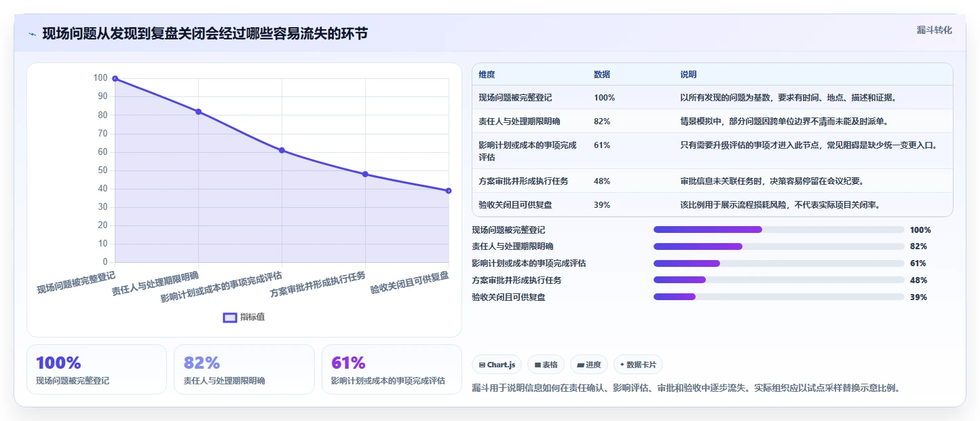
Task: Open the 61% stat card
Action: [392, 369]
